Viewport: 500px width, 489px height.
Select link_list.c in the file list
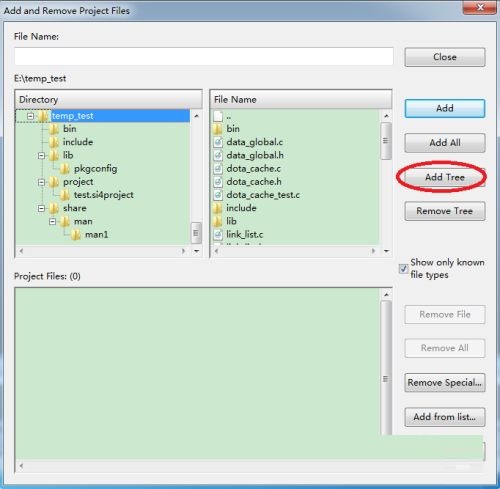click(x=245, y=235)
